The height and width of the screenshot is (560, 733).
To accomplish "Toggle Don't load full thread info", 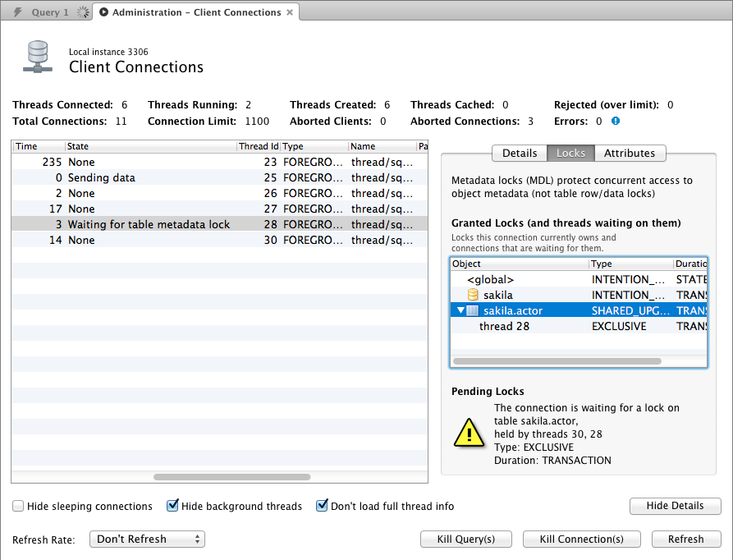I will pos(322,506).
